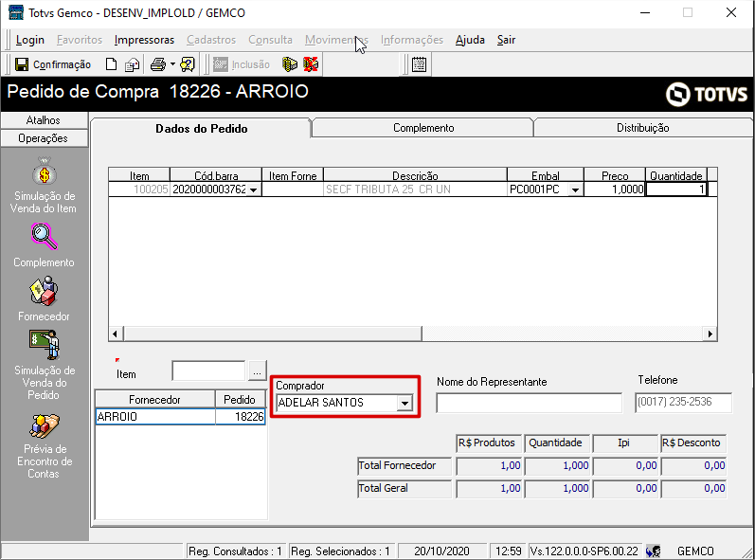Click the send-by-mail document icon
The height and width of the screenshot is (560, 755).
pos(132,64)
